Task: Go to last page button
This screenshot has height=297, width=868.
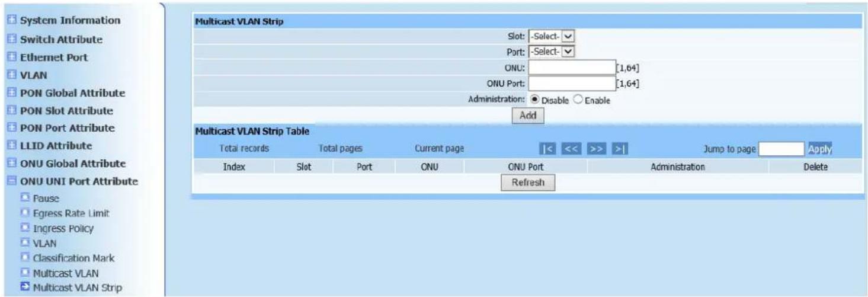Action: pyautogui.click(x=619, y=149)
